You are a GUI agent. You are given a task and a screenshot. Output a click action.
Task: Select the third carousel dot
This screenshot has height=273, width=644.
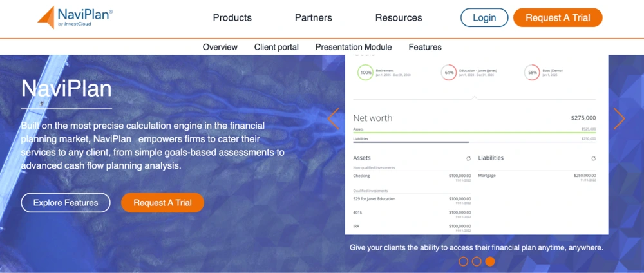point(489,261)
